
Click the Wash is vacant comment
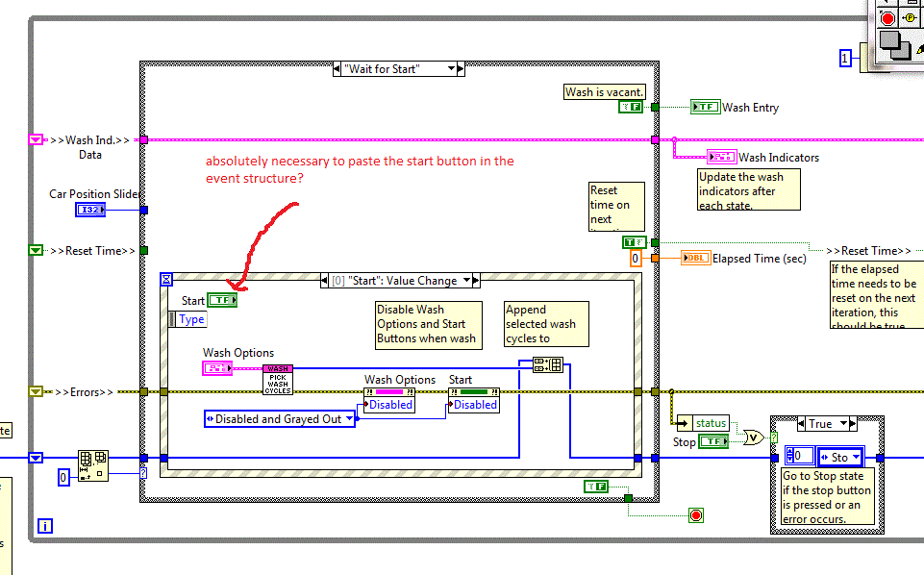pos(604,92)
